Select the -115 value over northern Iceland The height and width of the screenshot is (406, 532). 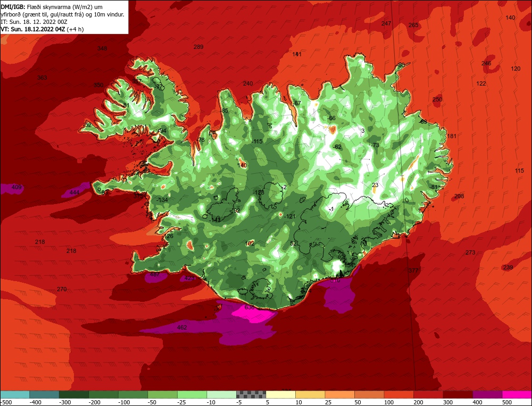point(257,141)
